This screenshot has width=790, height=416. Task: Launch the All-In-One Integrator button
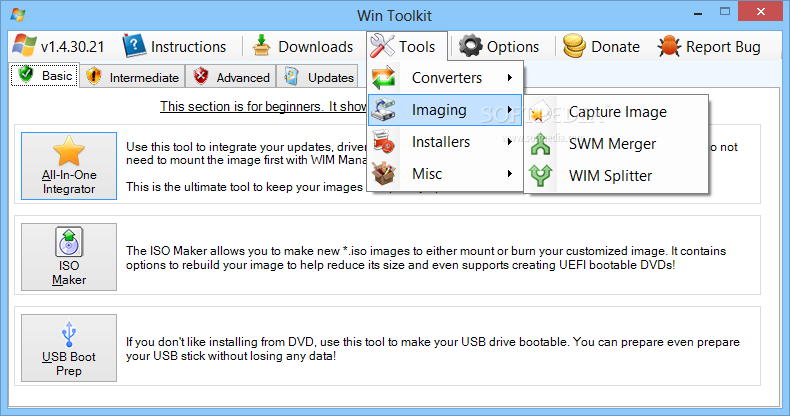(x=69, y=166)
